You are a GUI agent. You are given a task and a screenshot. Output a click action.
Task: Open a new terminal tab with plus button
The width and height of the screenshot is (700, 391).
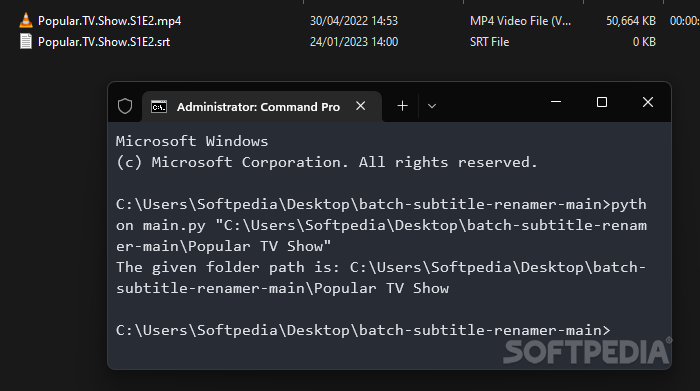coord(402,106)
